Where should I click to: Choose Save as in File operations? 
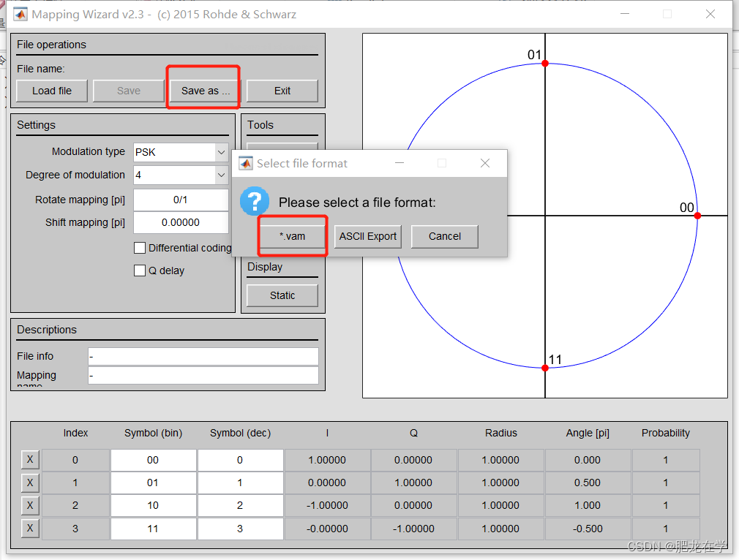[x=203, y=91]
